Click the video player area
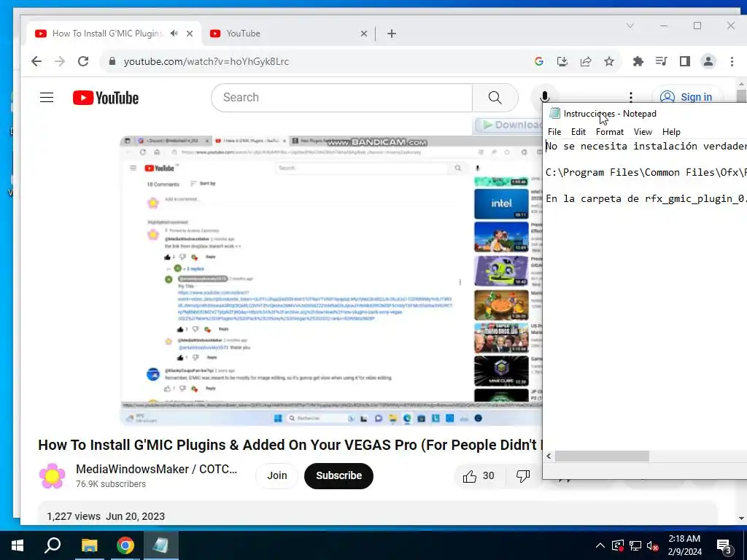This screenshot has height=560, width=747. (x=331, y=281)
